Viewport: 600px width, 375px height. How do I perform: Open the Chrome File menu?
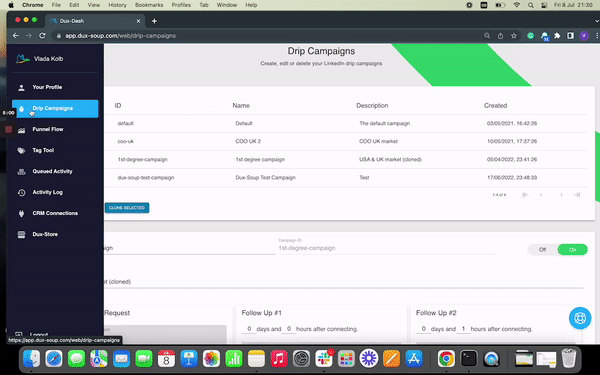click(56, 5)
